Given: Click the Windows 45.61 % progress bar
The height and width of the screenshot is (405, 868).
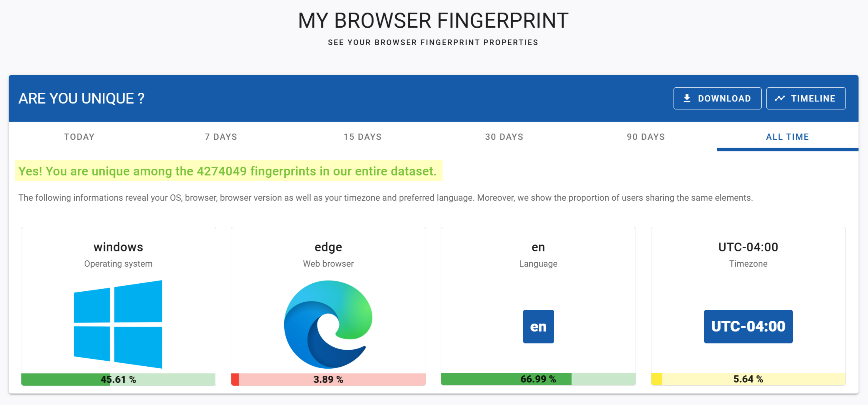Looking at the screenshot, I should click(x=118, y=379).
